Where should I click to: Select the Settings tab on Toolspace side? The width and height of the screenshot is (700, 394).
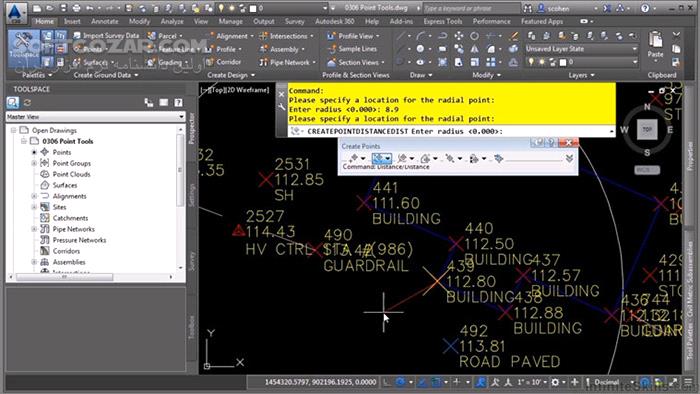(x=192, y=195)
